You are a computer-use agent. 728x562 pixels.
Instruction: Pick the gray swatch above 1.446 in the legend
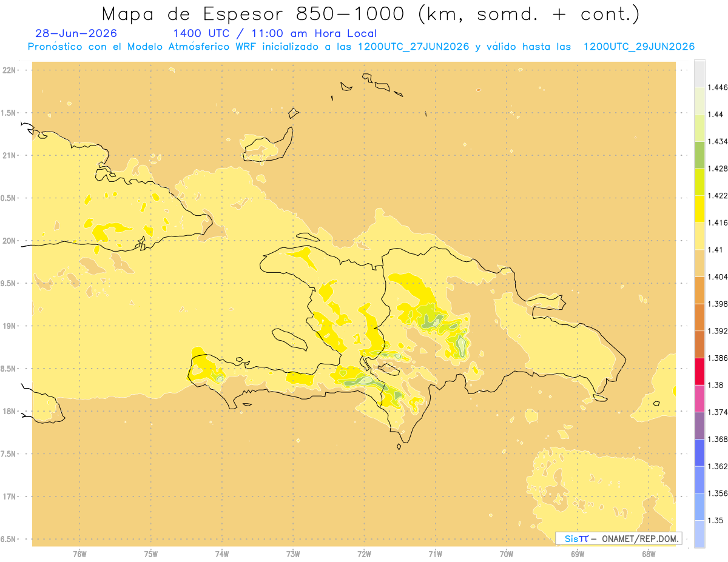pyautogui.click(x=699, y=73)
